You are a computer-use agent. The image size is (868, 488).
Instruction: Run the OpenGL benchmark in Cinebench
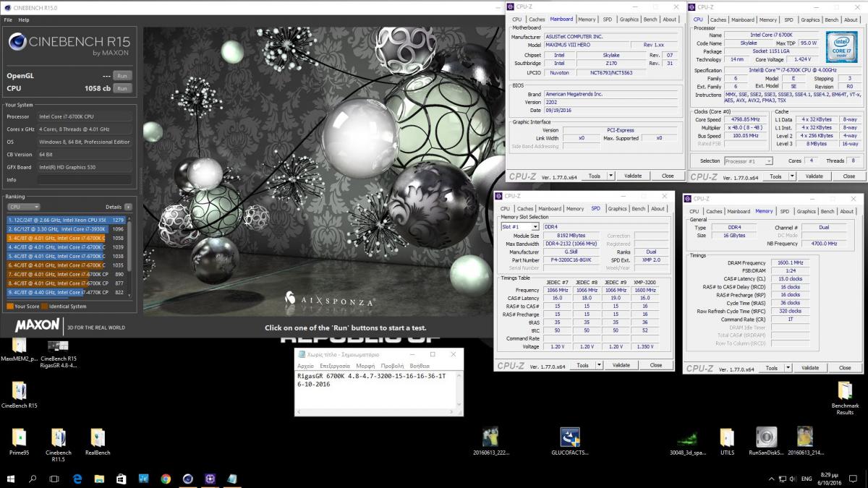pos(122,75)
